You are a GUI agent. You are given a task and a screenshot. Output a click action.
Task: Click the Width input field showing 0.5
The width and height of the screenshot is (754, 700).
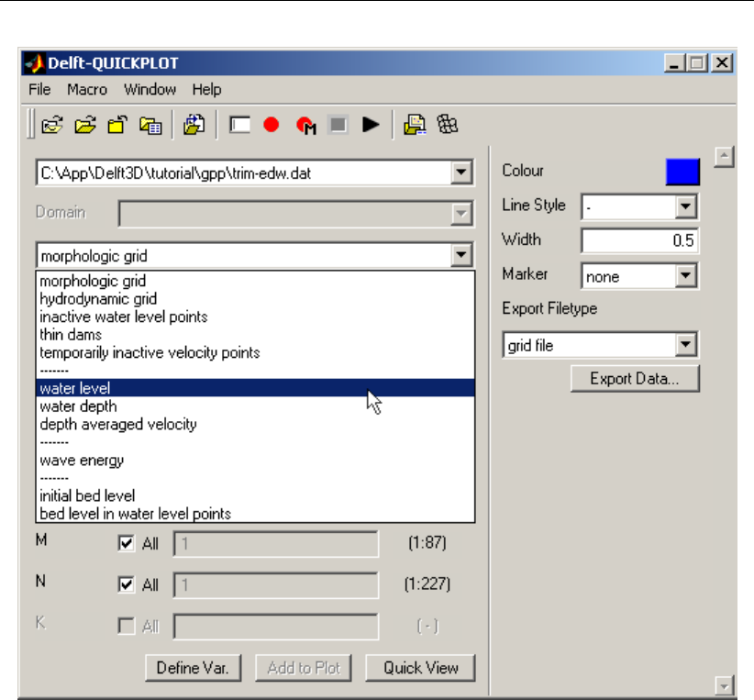pos(639,240)
